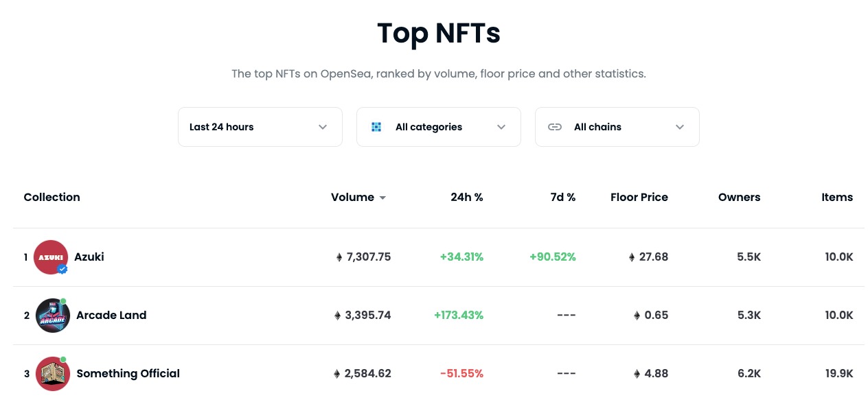Open the All chains dropdown
The width and height of the screenshot is (868, 402).
[617, 127]
